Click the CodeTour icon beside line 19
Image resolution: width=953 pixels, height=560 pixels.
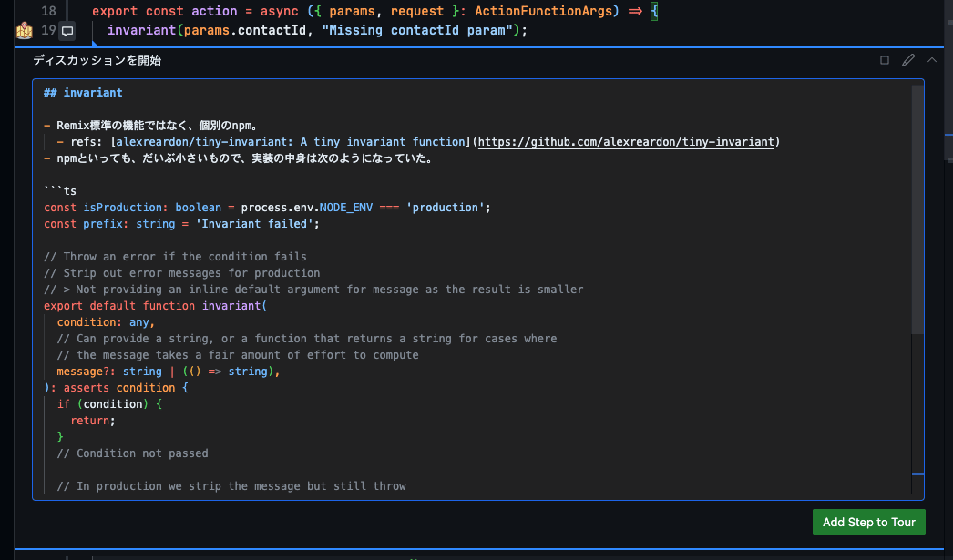point(24,31)
